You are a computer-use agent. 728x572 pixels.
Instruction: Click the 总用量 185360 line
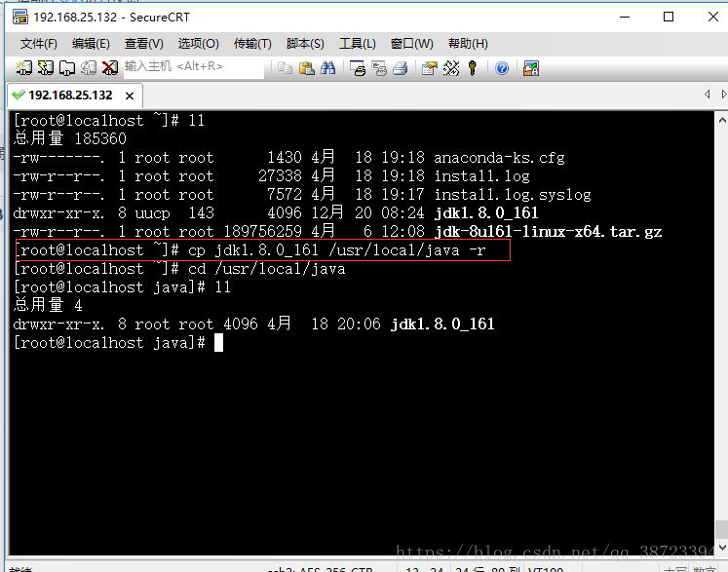69,138
